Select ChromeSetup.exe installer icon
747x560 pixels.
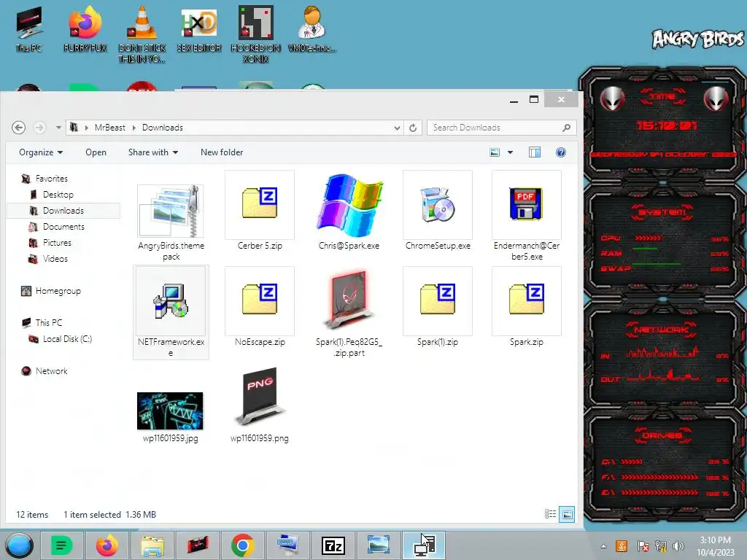[x=438, y=205]
